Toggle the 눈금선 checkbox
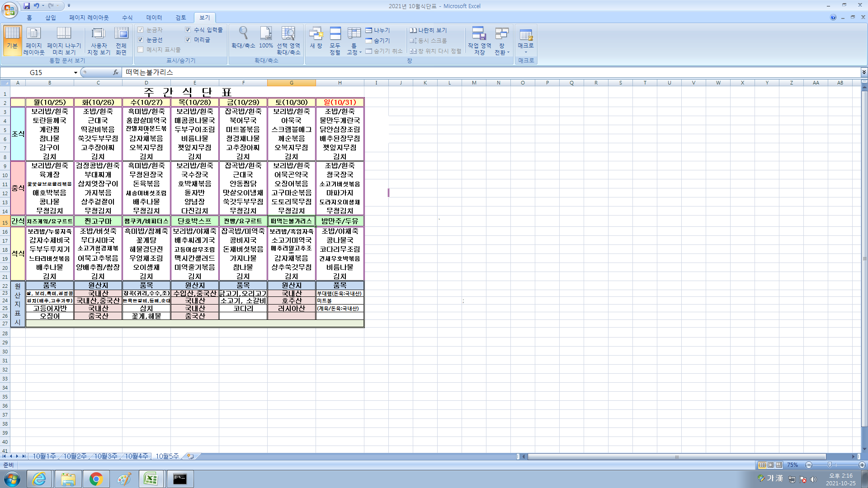 click(x=141, y=40)
